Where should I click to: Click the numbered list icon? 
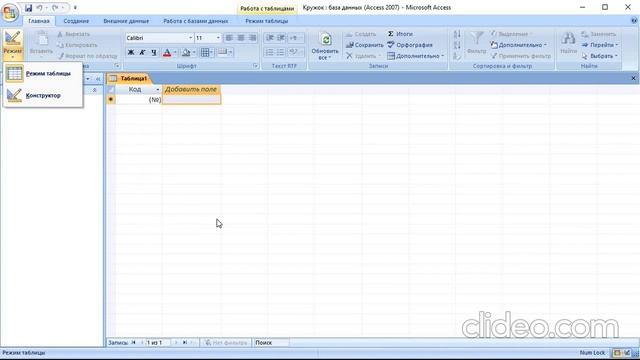[269, 52]
